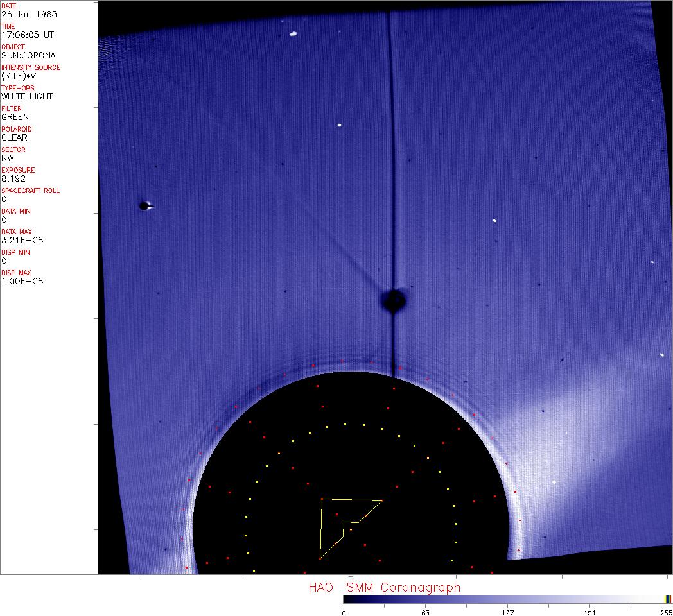Select the 0 value under DISP MIN
Viewport: 673px width, 616px height.
4,261
